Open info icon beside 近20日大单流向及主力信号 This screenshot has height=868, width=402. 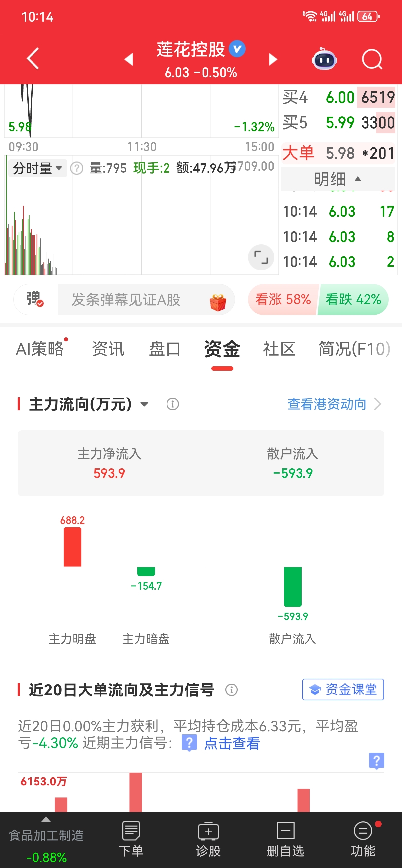pyautogui.click(x=232, y=690)
